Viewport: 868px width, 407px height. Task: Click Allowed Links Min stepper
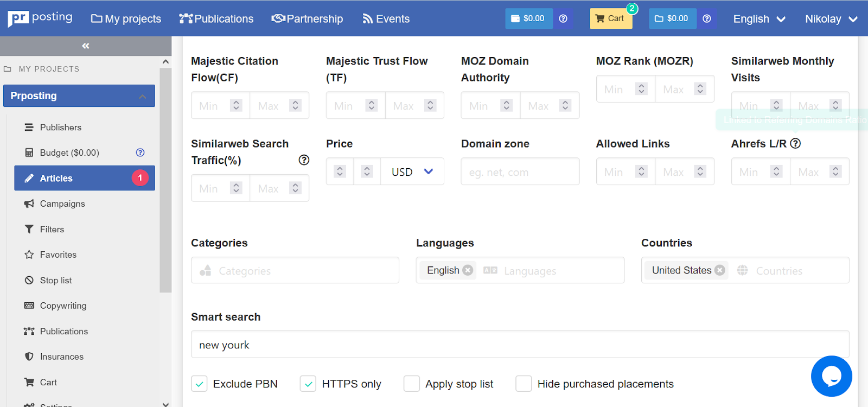[641, 171]
